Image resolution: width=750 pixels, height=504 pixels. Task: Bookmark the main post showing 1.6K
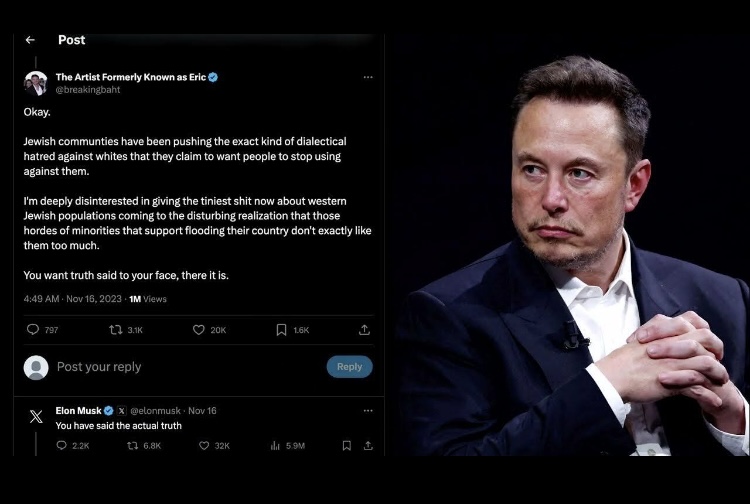[292, 330]
